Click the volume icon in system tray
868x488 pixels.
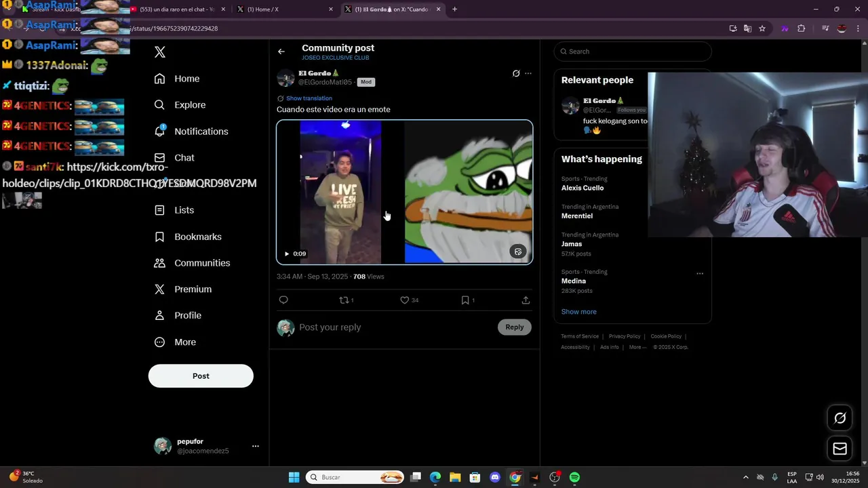(820, 477)
